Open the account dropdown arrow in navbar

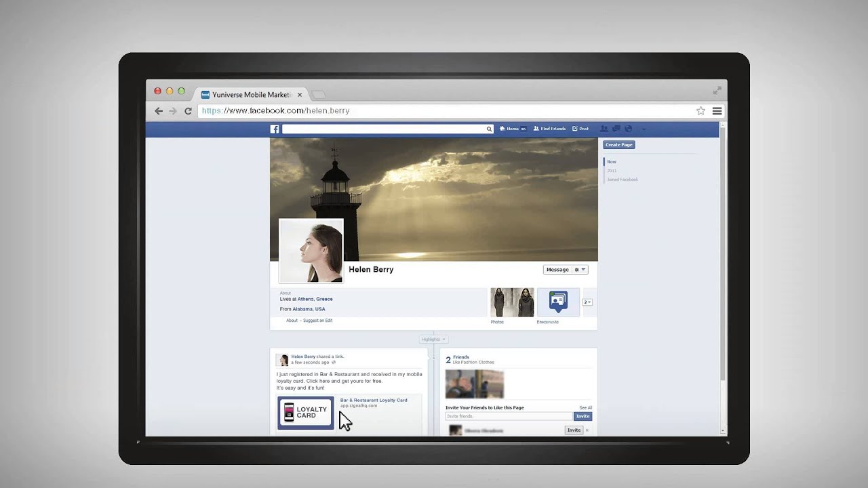pos(644,129)
